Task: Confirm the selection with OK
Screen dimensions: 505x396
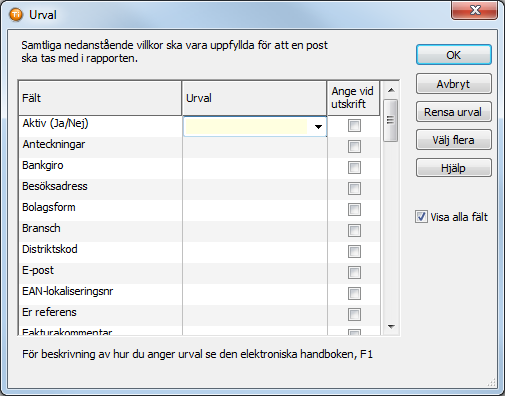Action: coord(453,55)
